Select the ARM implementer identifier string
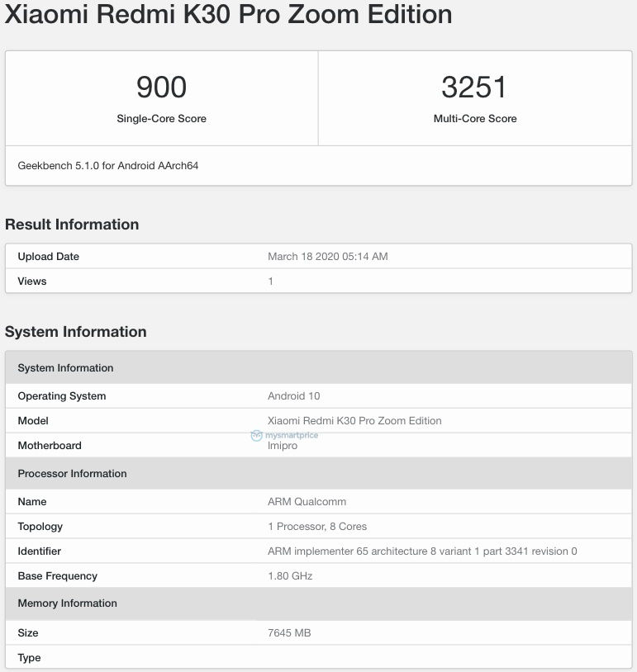This screenshot has width=637, height=672. pos(422,551)
